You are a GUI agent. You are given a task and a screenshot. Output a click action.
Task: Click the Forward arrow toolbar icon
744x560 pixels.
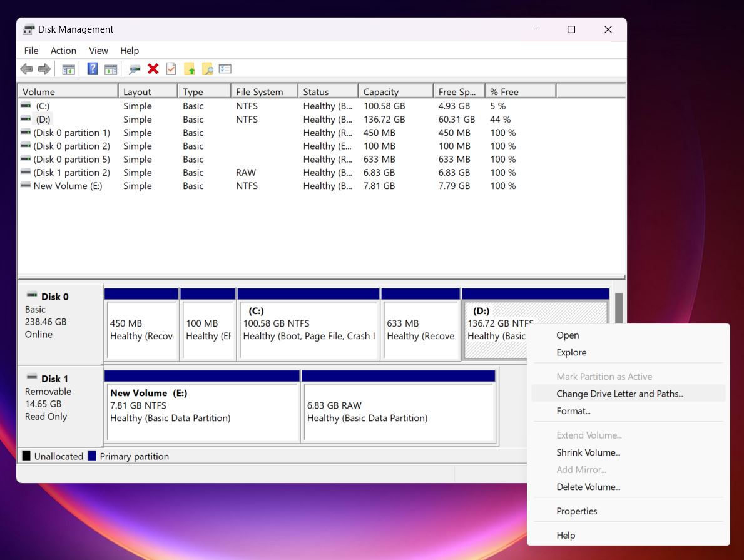[x=44, y=69]
